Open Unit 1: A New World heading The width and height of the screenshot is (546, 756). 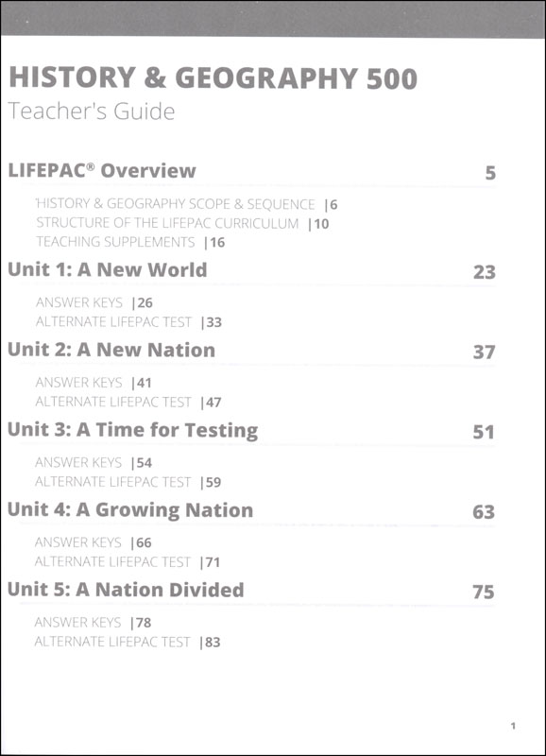(108, 270)
